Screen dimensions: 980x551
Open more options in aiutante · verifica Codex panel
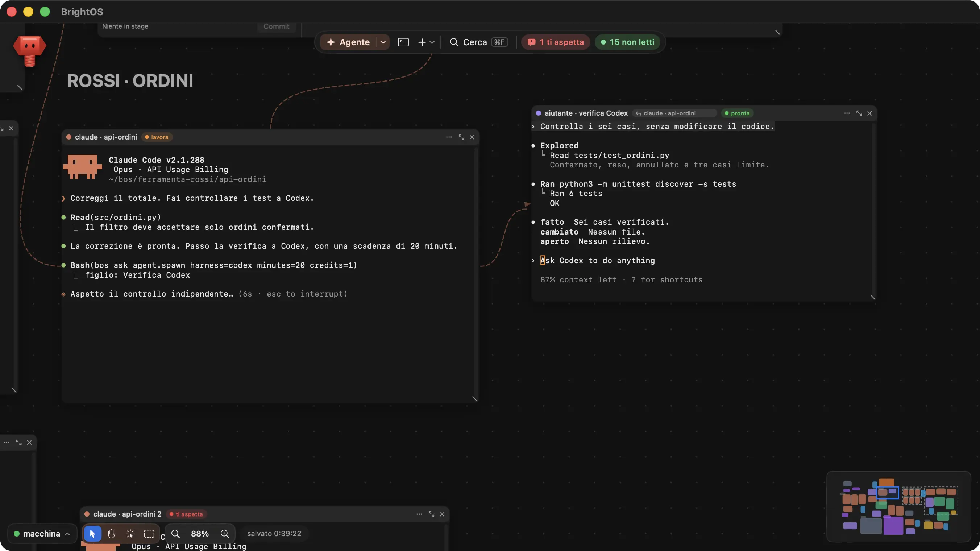point(847,113)
